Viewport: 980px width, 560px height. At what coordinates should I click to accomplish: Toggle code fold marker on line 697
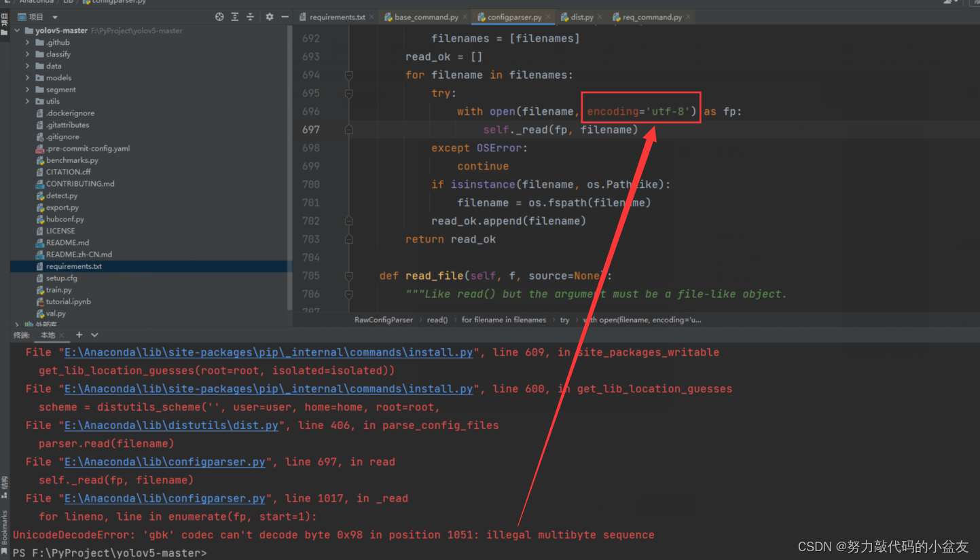(349, 130)
